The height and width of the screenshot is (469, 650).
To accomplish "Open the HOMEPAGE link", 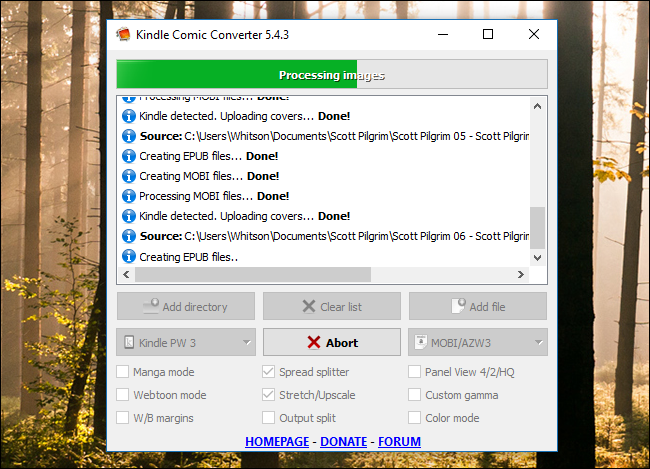I will (277, 442).
